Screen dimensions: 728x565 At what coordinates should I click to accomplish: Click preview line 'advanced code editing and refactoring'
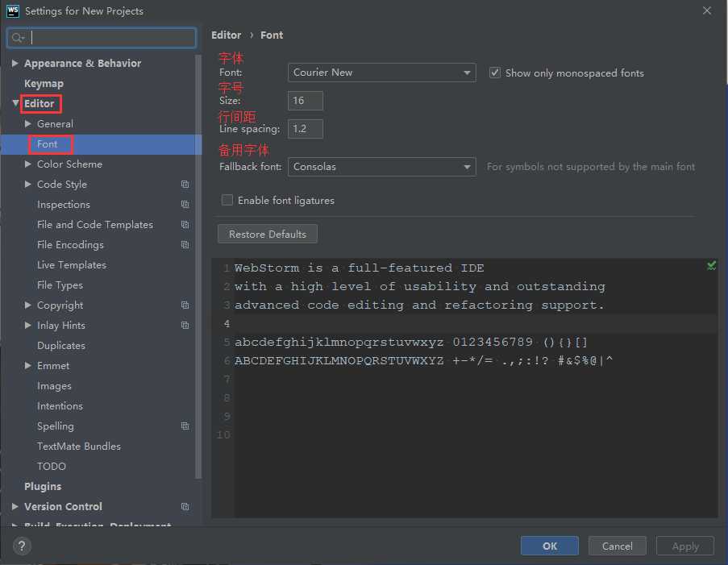[418, 305]
